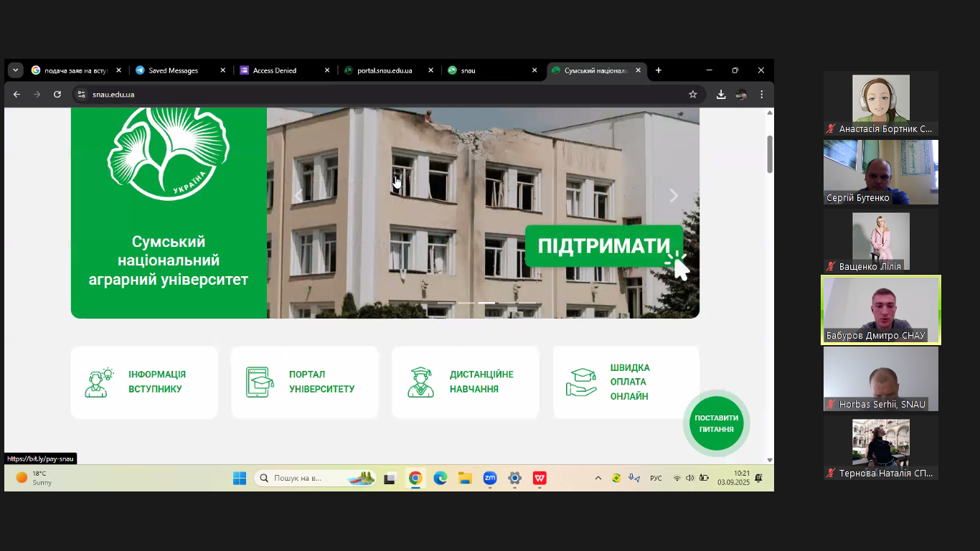Open ІНФОРМАЦІЯ ВСТУПНИКУ link
This screenshot has height=551, width=980.
144,382
